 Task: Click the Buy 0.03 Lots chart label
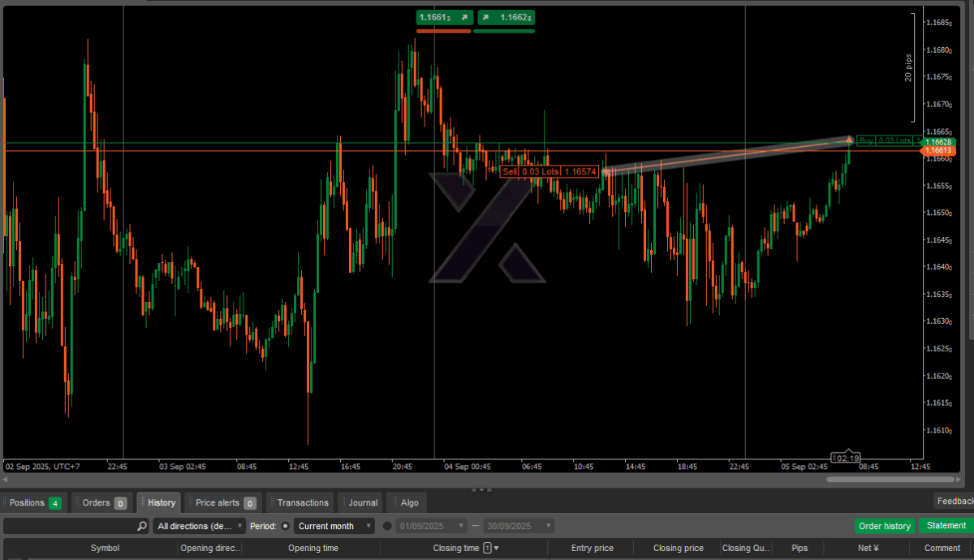889,140
